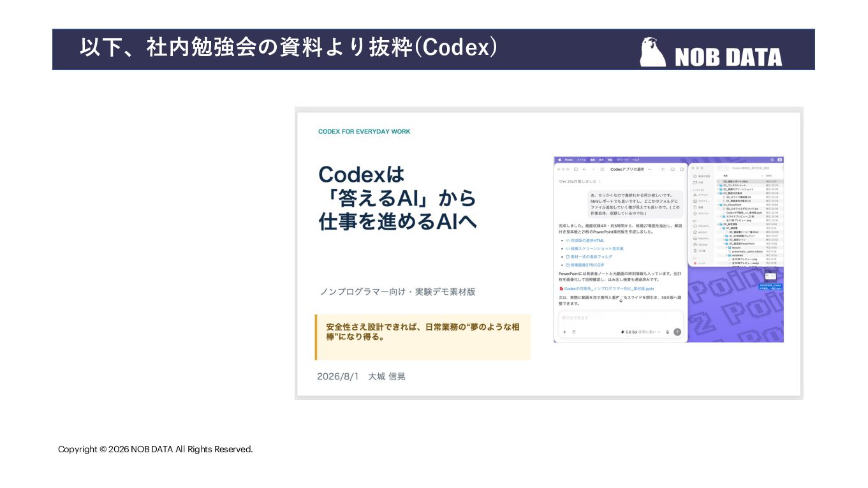
Task: Open the Finder menu in the menu bar
Action: 568,159
